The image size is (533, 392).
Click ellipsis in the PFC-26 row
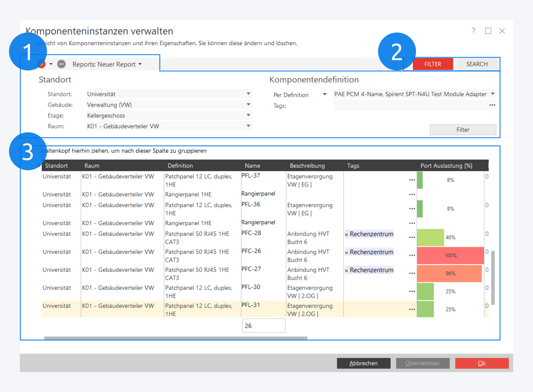click(412, 255)
